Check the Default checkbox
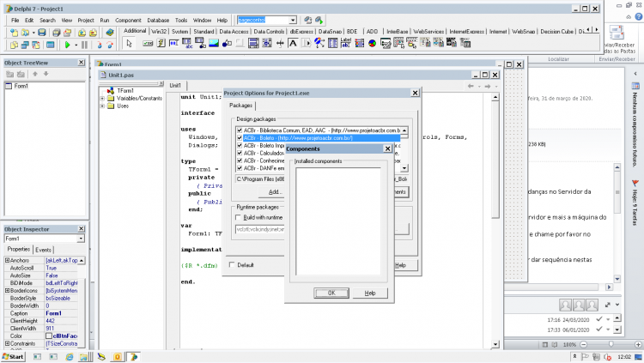The image size is (644, 363). (x=232, y=265)
